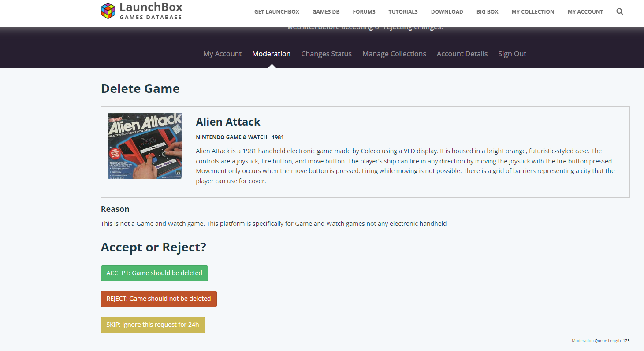Click the Moderation Queue Length: 123 text
Screen dimensions: 644x351
[x=600, y=341]
